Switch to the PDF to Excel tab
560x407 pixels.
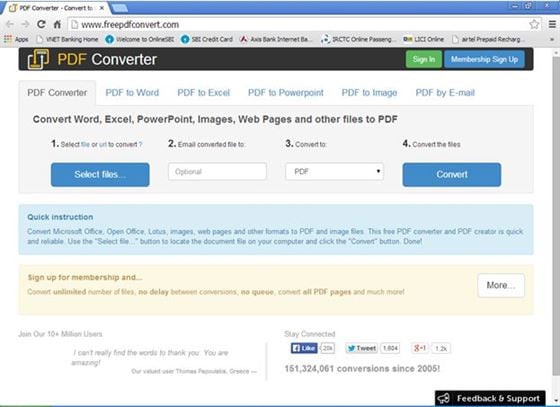pyautogui.click(x=204, y=93)
